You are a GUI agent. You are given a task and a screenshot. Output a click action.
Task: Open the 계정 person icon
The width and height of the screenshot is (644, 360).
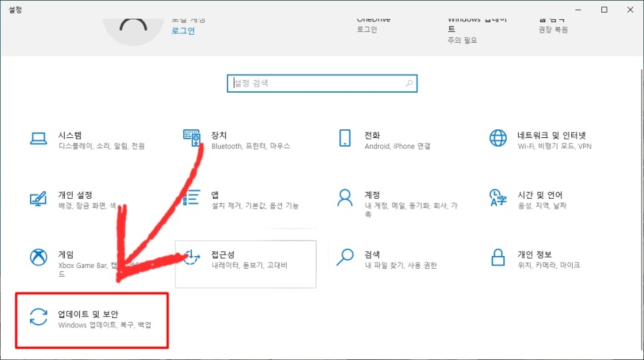[345, 197]
